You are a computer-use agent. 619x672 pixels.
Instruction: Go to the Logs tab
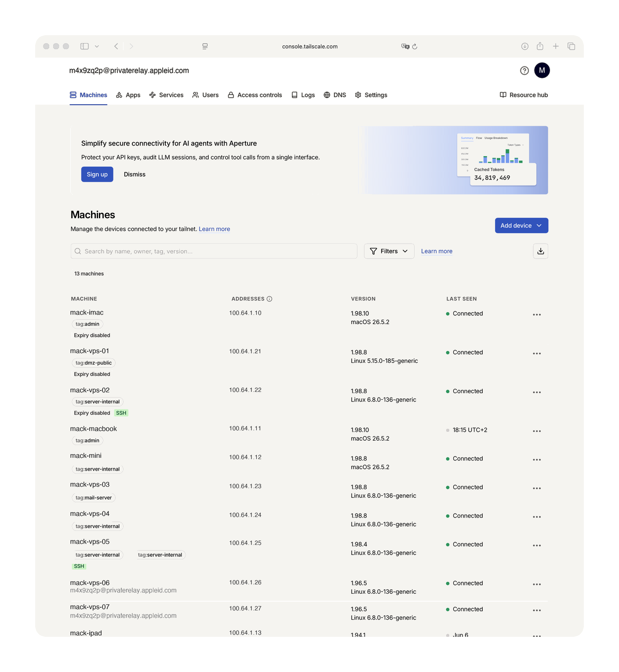click(303, 95)
